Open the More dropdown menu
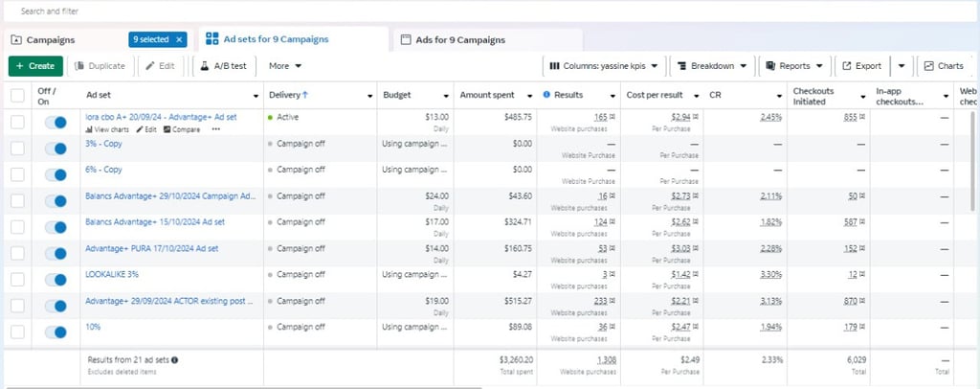Viewport: 980px width, 389px height. tap(285, 66)
